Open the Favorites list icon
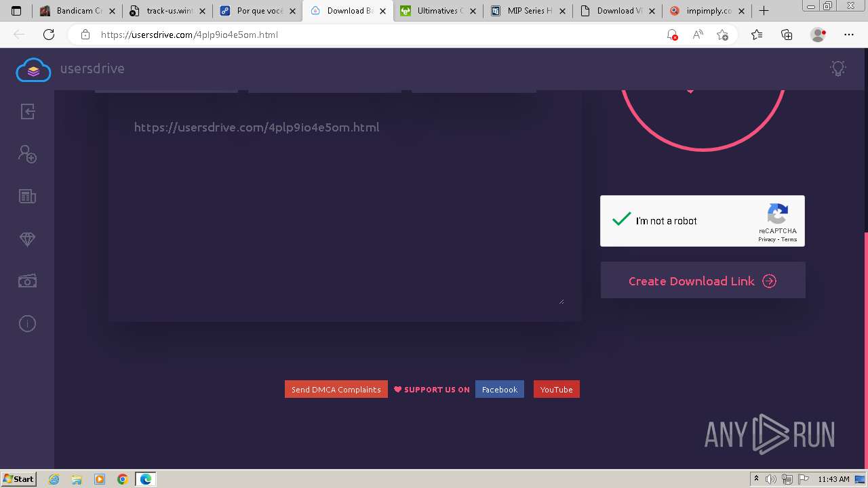The image size is (868, 488). tap(757, 35)
